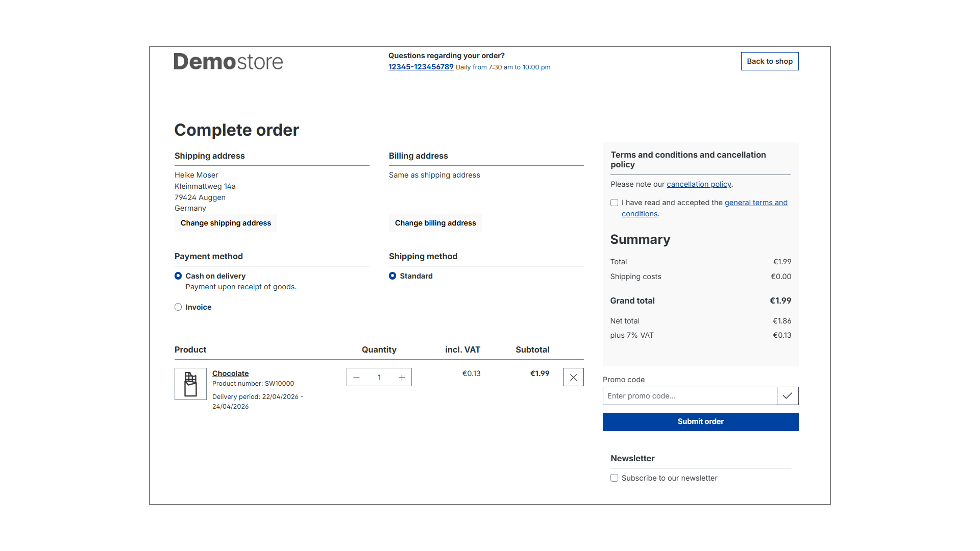
Task: Select Cash on delivery payment option
Action: coord(178,275)
